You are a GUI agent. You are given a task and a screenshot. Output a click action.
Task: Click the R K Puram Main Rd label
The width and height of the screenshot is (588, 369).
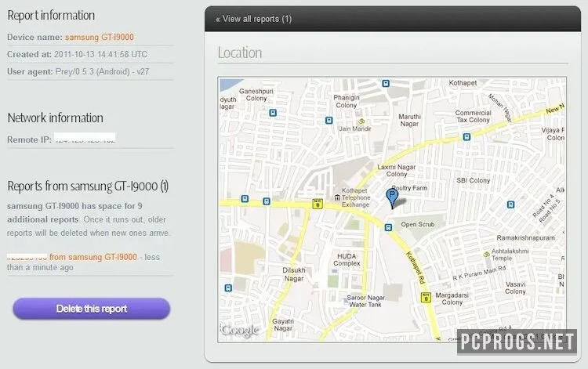(x=479, y=273)
